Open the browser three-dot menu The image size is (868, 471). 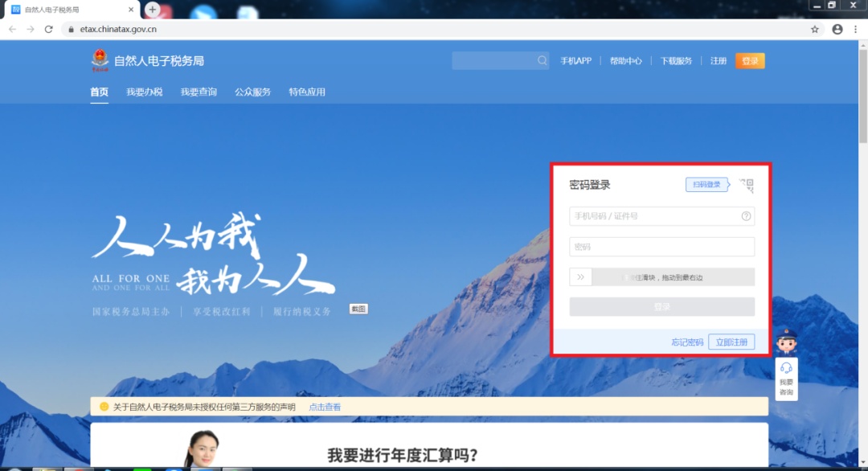(x=855, y=29)
